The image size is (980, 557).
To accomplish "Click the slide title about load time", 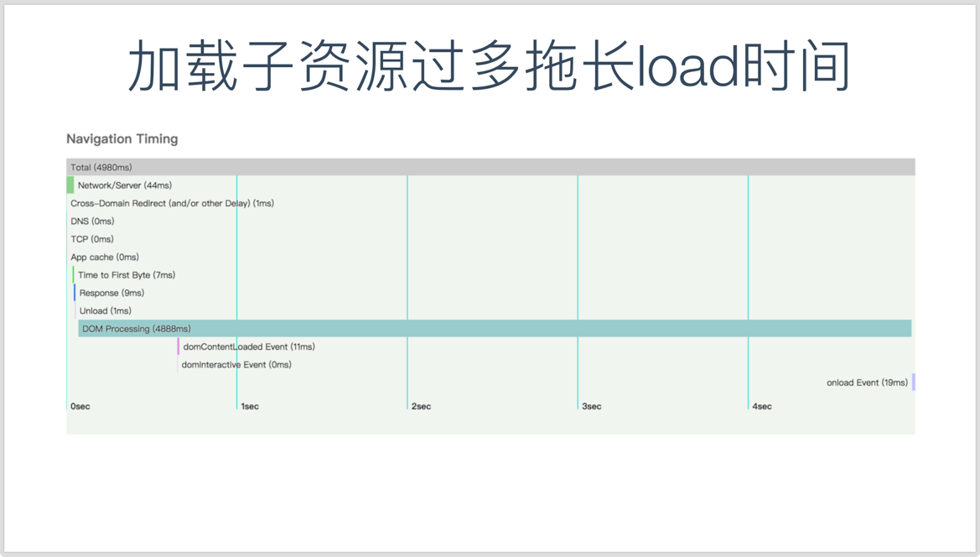I will 490,63.
